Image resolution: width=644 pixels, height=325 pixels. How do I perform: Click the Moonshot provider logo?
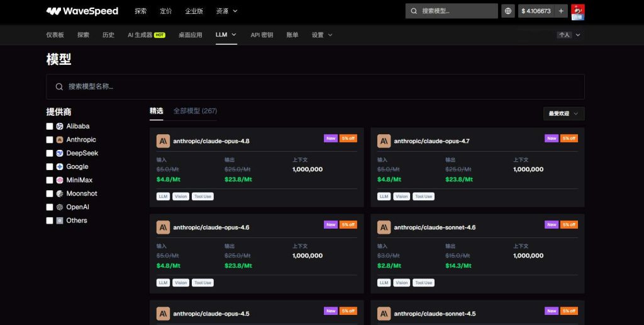pyautogui.click(x=60, y=193)
